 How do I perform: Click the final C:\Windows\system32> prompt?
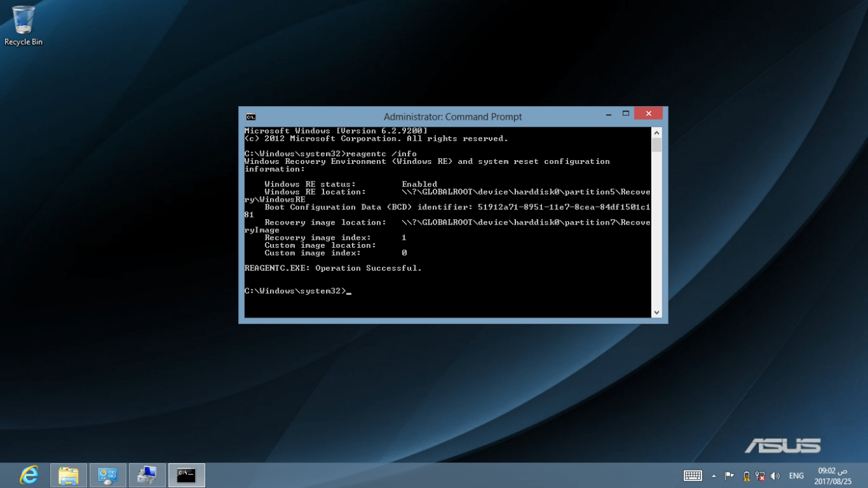[296, 291]
